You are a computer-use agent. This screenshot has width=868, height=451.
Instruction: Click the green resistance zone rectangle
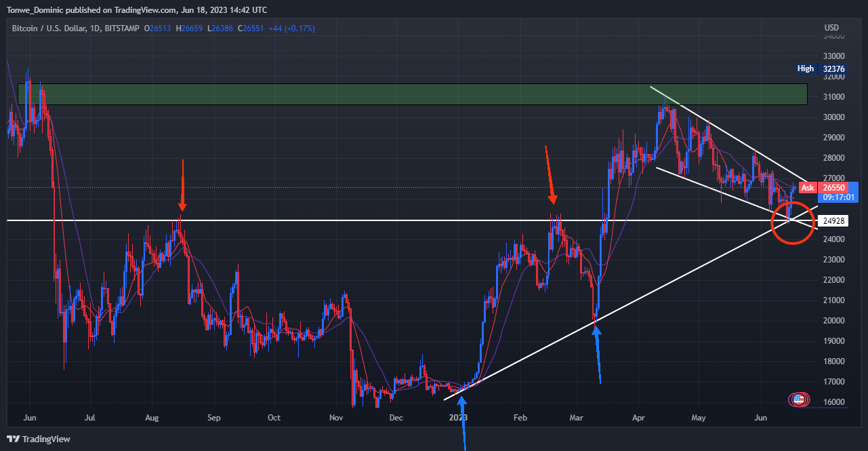tap(413, 94)
